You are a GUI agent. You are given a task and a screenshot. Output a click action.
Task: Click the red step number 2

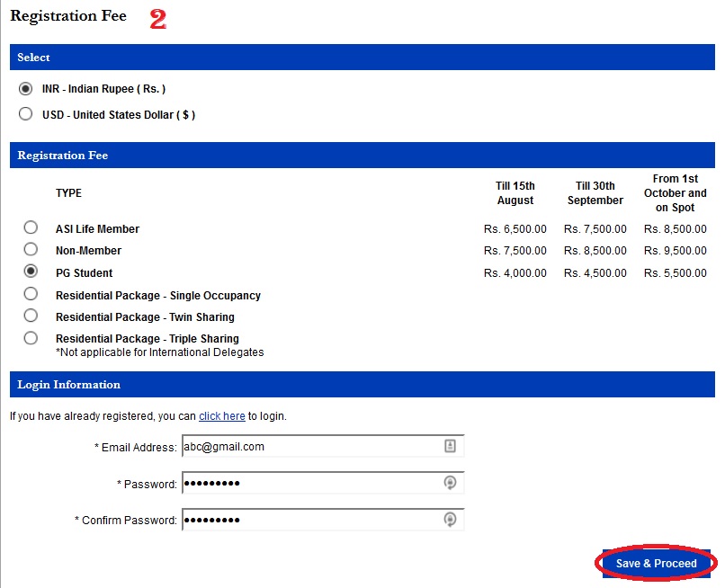[x=158, y=21]
